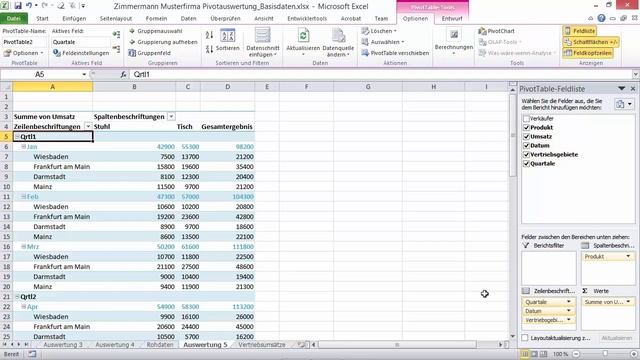Image resolution: width=640 pixels, height=360 pixels.
Task: Uncheck the Produkt field checkbox
Action: tap(526, 127)
